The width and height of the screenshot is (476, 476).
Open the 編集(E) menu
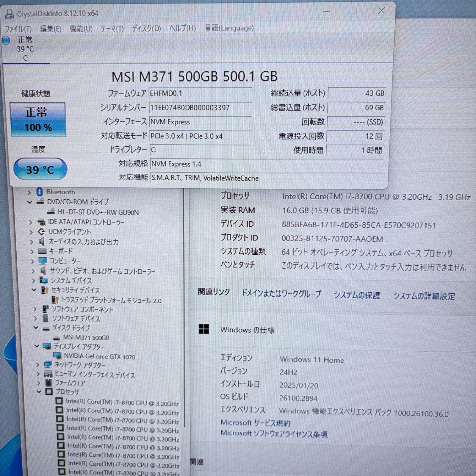(x=51, y=29)
